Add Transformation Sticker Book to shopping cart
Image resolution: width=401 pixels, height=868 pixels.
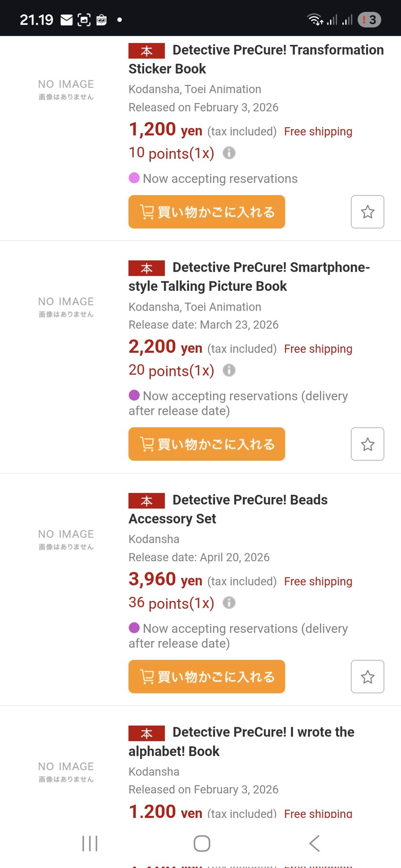(207, 211)
